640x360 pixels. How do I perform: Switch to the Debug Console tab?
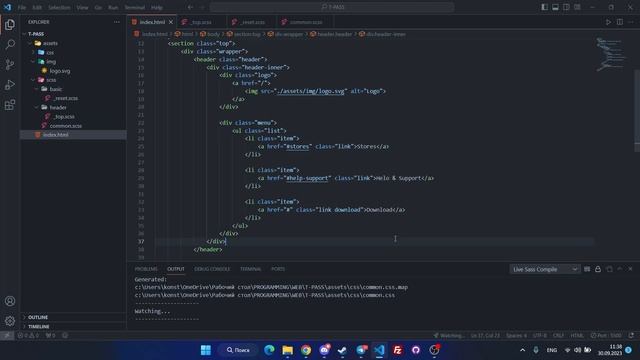[212, 269]
